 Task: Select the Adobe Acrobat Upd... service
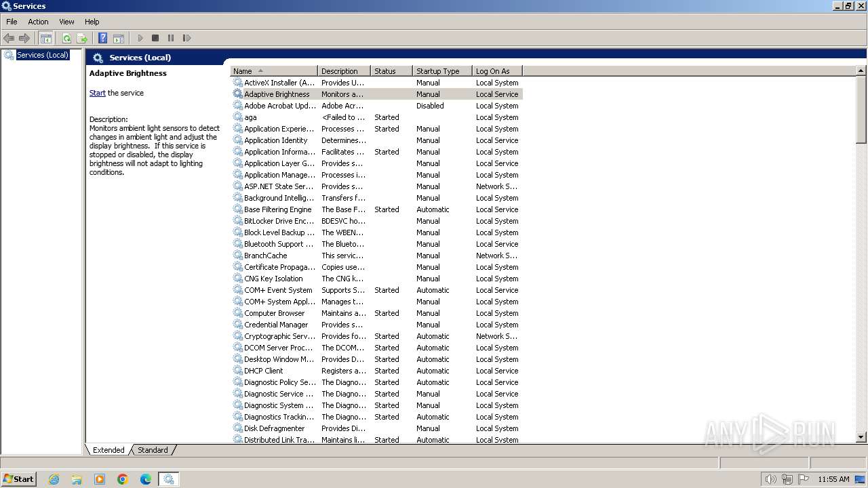tap(280, 106)
